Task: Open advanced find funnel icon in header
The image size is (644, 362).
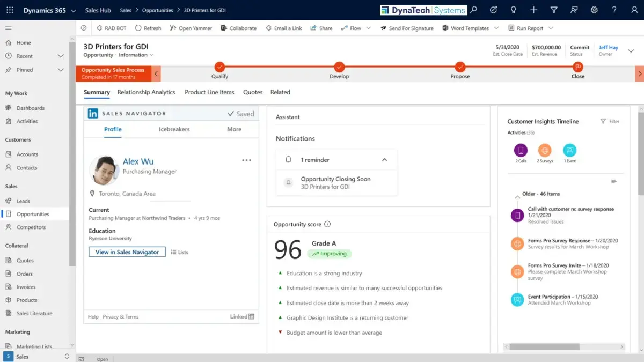Action: point(554,10)
